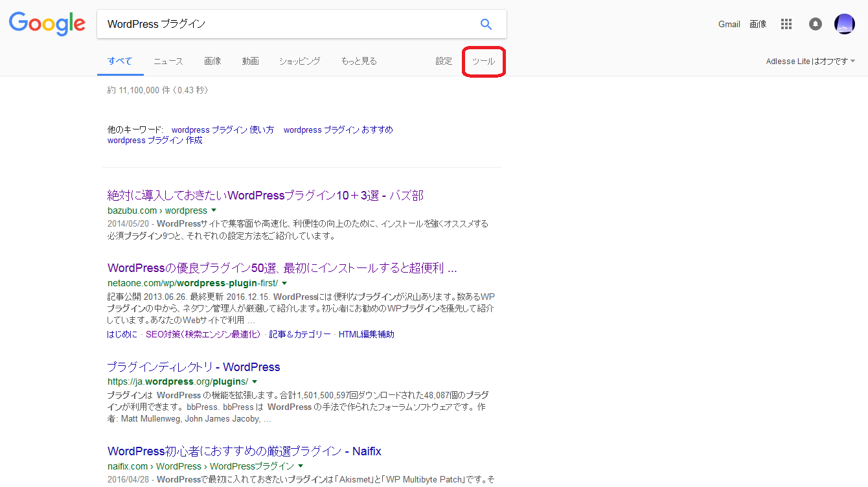Viewport: 868px width, 487px height.
Task: Click the netaone.com/wp/wordpress-plugin-first/ URL text
Action: (193, 283)
